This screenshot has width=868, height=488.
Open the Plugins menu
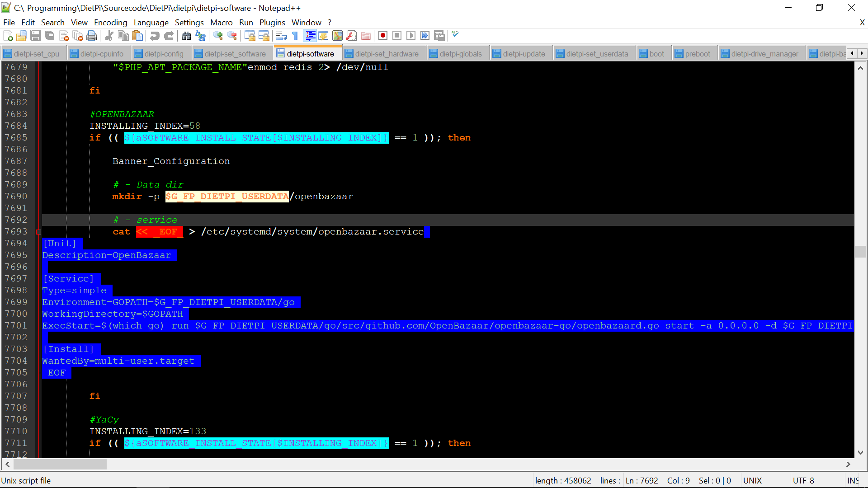click(x=272, y=23)
